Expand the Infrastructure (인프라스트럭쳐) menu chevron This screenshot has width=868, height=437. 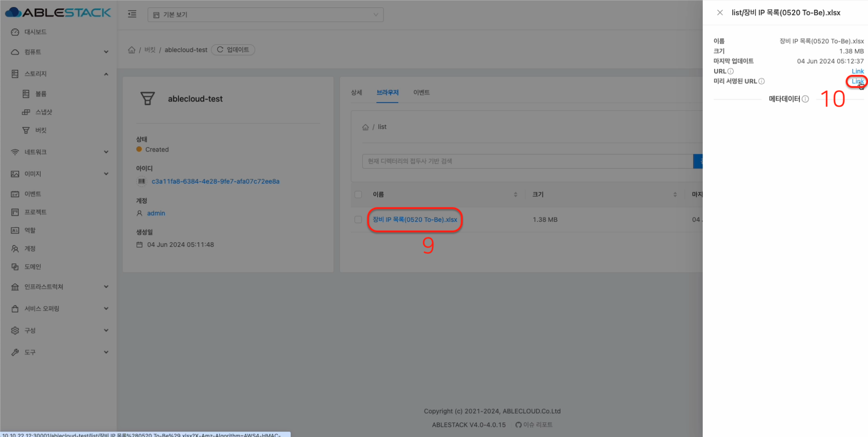(106, 287)
